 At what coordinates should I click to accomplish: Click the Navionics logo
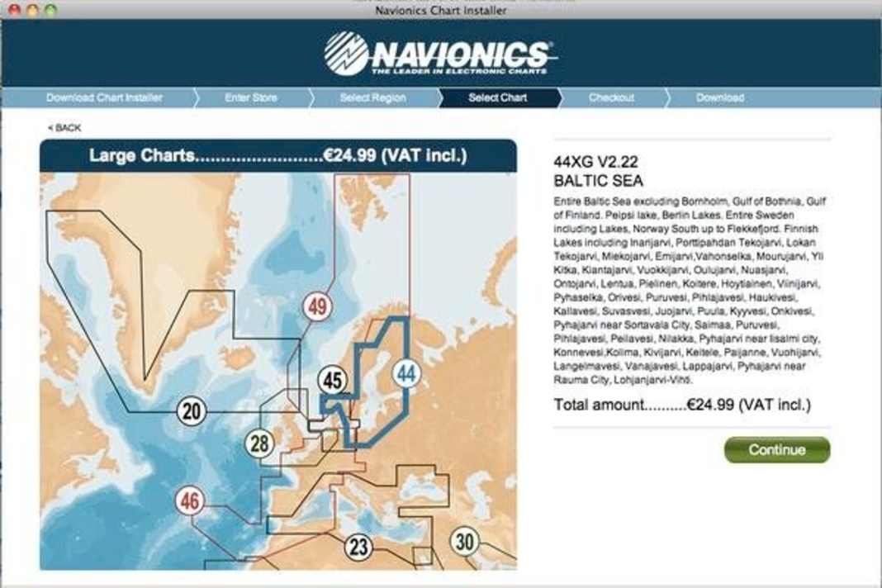coord(440,54)
